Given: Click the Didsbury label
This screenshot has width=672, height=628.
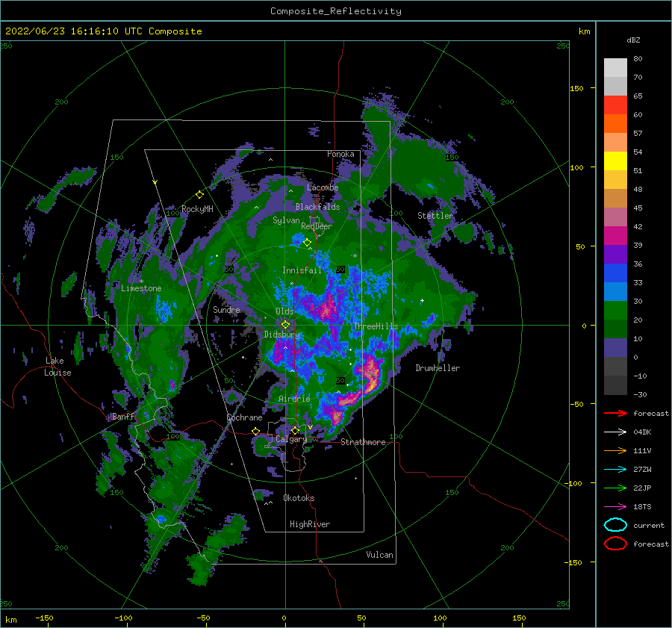Looking at the screenshot, I should 282,335.
